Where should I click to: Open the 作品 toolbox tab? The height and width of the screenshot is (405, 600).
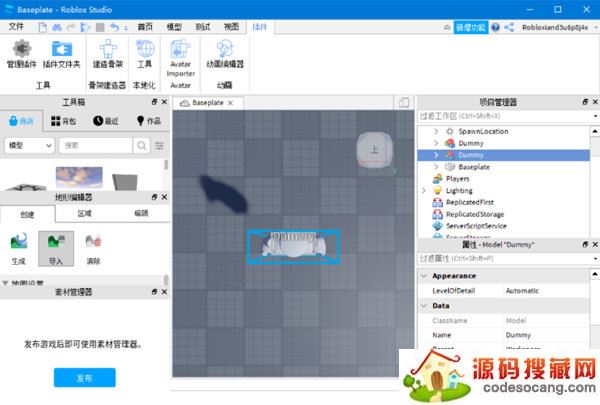pyautogui.click(x=149, y=121)
